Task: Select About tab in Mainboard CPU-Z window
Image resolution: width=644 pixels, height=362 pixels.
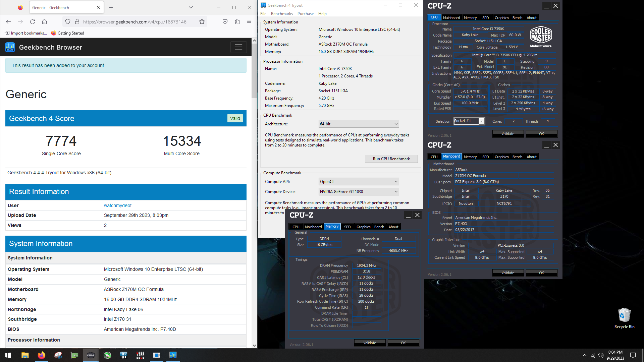Action: 532,157
